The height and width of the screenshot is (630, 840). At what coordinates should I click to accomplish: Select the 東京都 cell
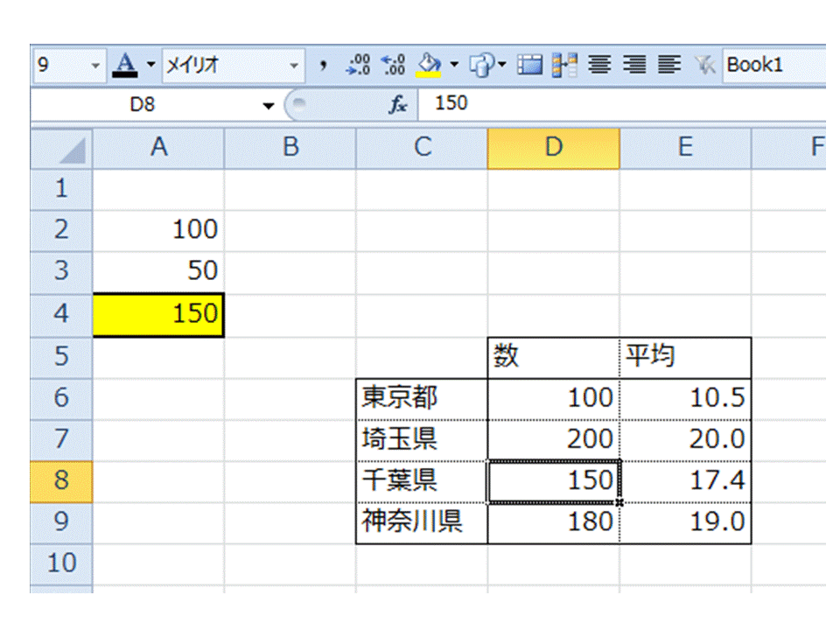(x=422, y=399)
